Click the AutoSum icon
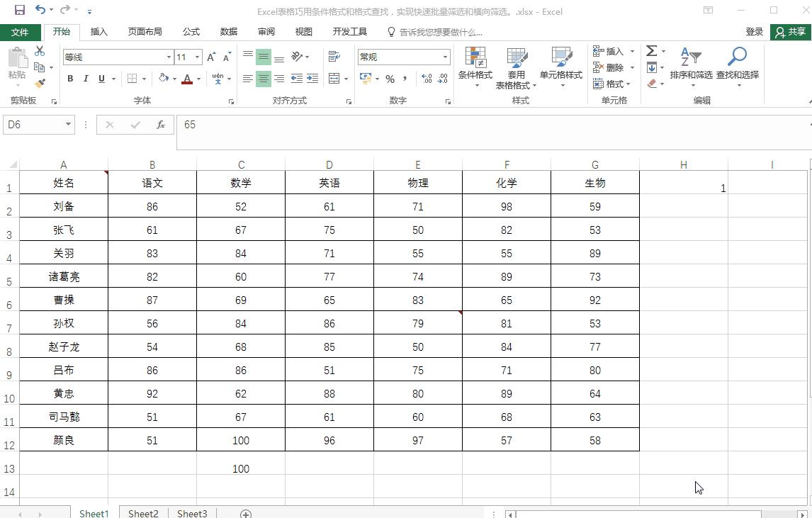 pos(651,50)
